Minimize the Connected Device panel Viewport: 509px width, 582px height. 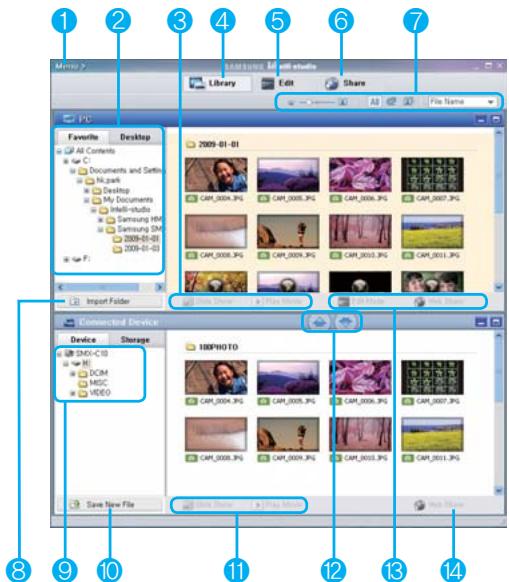click(x=481, y=322)
